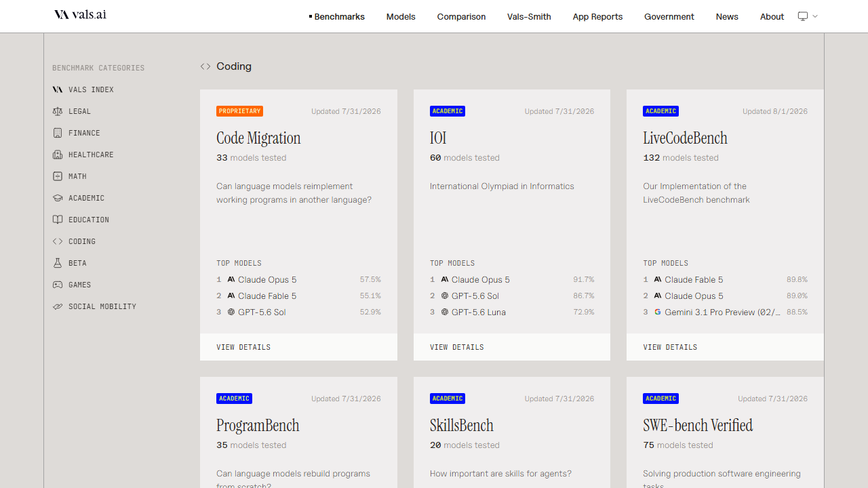View details for Code Migration
This screenshot has width=868, height=488.
(298, 347)
